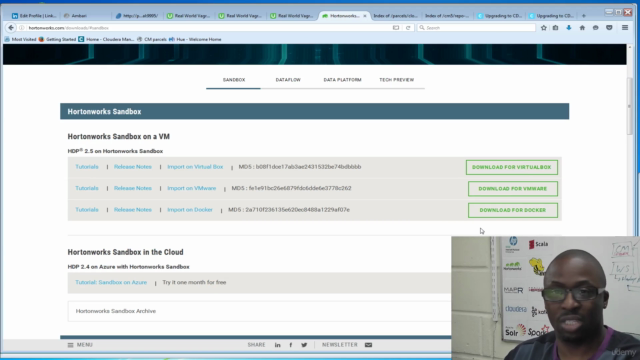The height and width of the screenshot is (360, 640).
Task: Click DOWNLOAD FOR VIRTUALBOX button
Action: [x=512, y=167]
